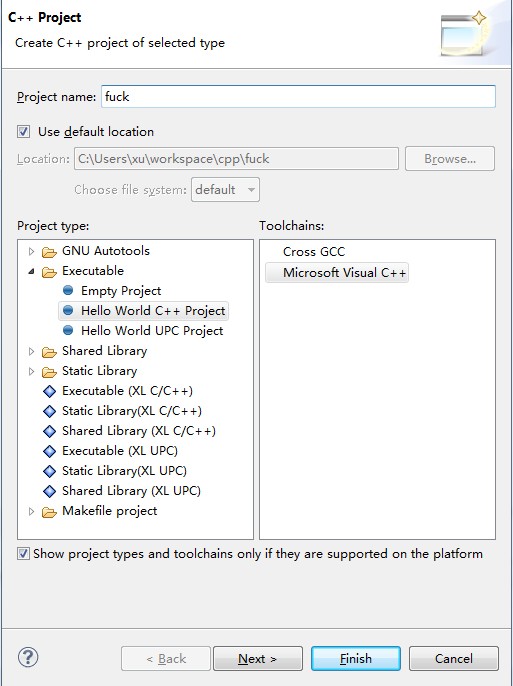The height and width of the screenshot is (686, 513).
Task: Select the Empty Project template icon
Action: tap(68, 290)
